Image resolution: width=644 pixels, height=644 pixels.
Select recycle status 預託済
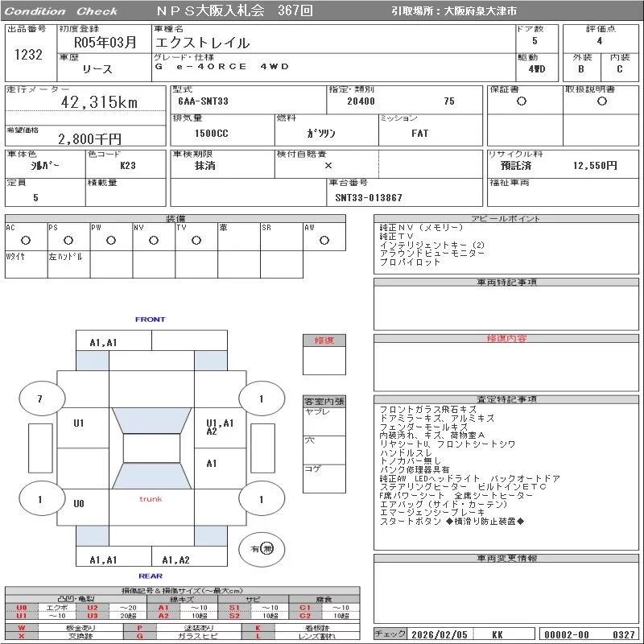(x=516, y=166)
